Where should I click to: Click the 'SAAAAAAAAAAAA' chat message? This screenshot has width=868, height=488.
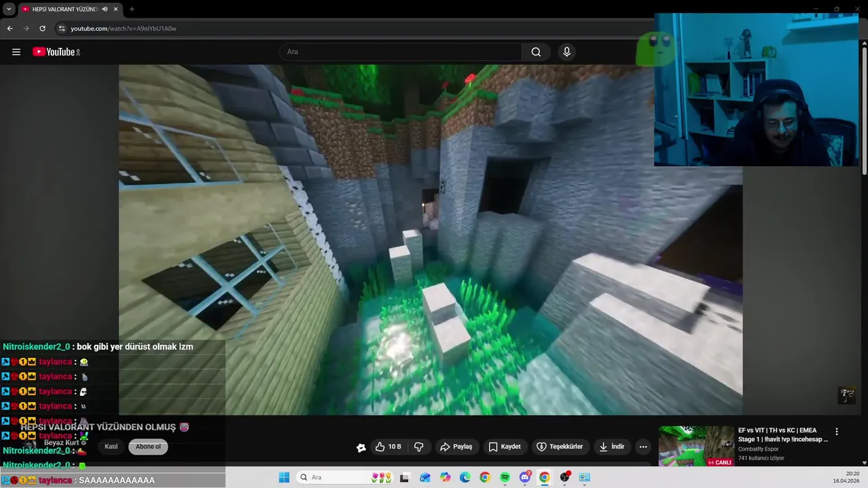117,480
